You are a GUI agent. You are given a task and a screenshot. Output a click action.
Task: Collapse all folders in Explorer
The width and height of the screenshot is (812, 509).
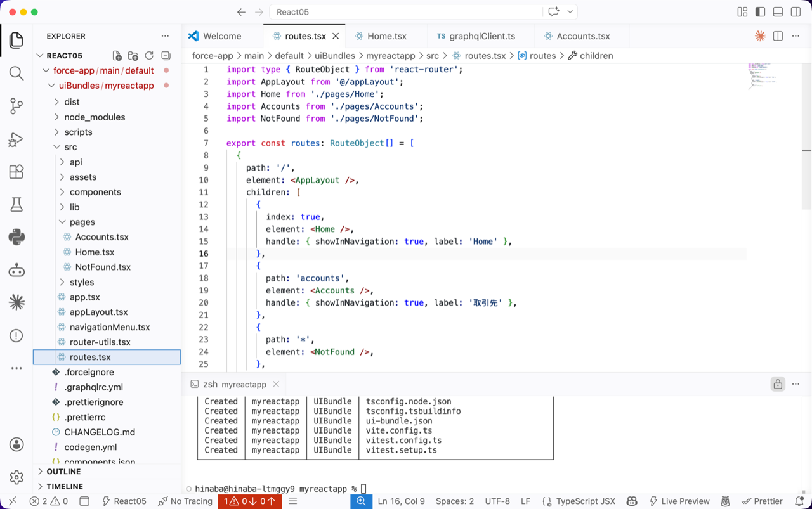point(166,56)
